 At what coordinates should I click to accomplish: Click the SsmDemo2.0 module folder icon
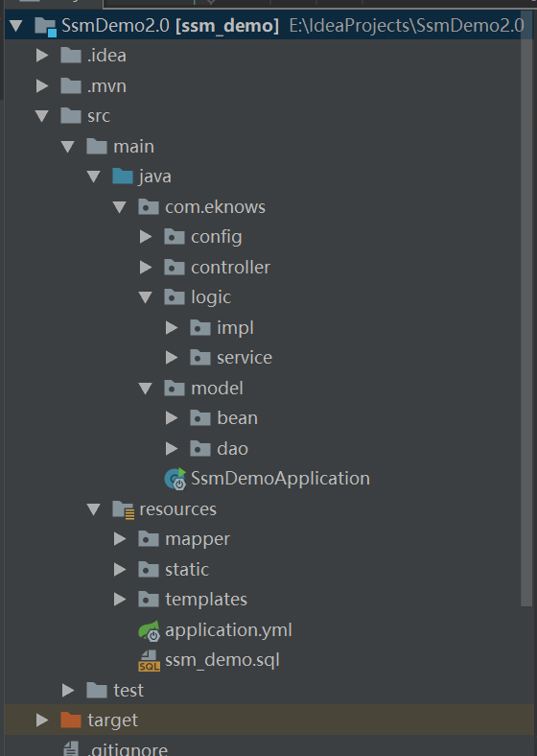46,26
